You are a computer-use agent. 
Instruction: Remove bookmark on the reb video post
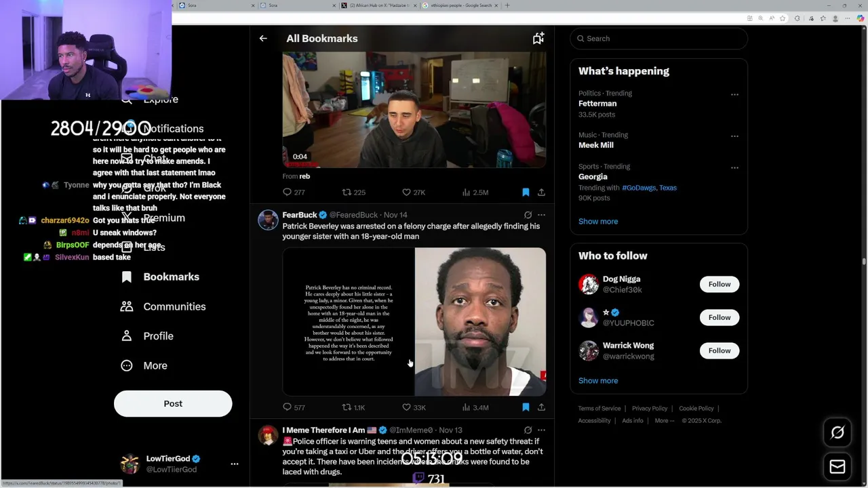coord(526,192)
